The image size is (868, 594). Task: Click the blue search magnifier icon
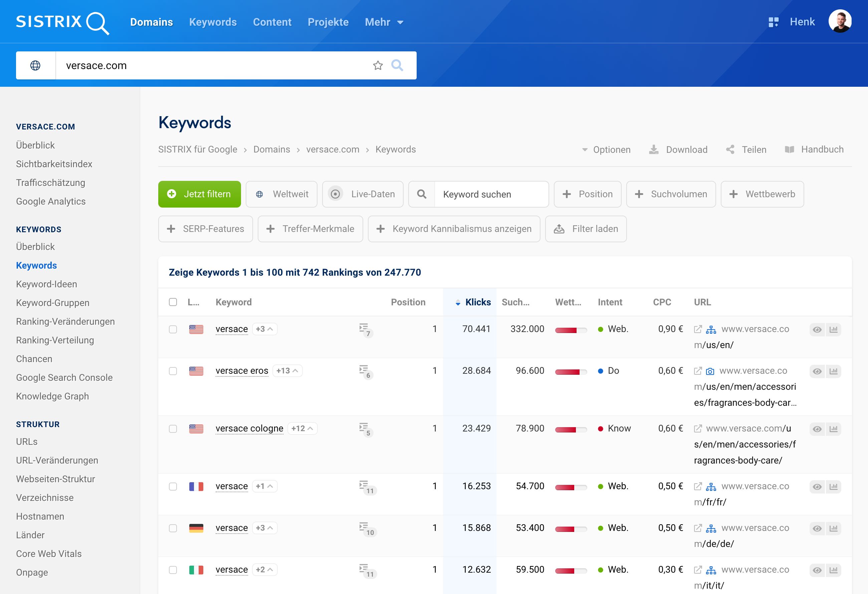click(397, 65)
